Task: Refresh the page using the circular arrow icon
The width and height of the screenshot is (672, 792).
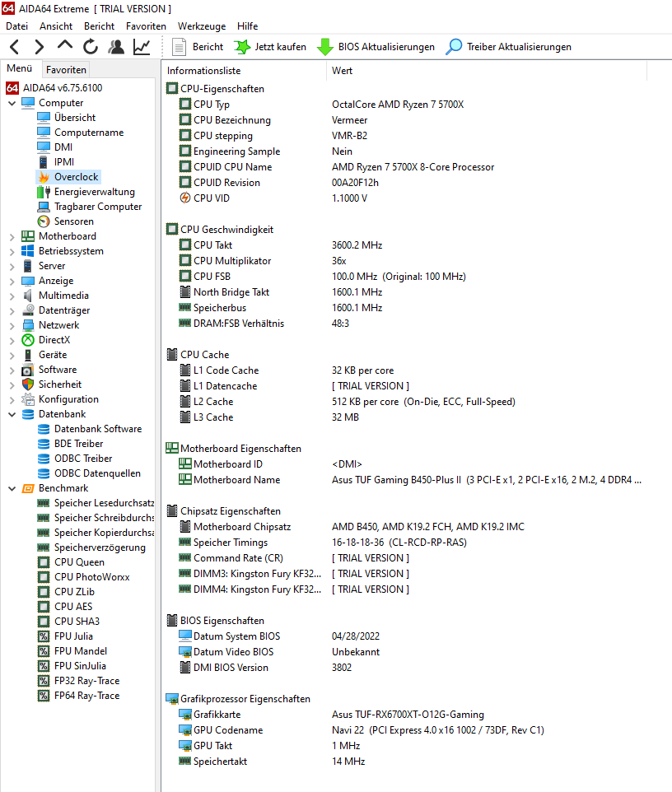Action: tap(91, 47)
